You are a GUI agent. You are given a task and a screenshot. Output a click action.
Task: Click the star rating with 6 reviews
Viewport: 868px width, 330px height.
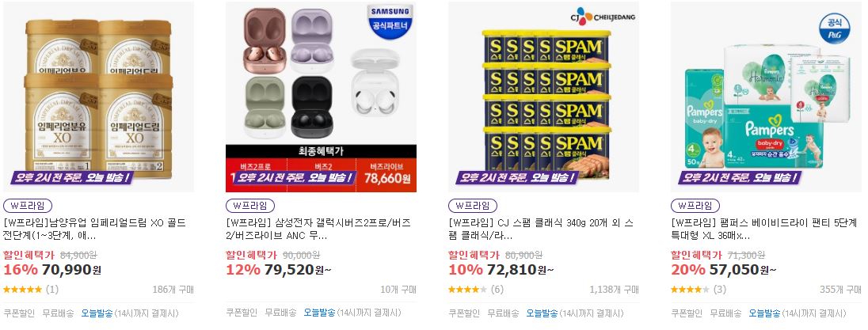click(x=468, y=289)
